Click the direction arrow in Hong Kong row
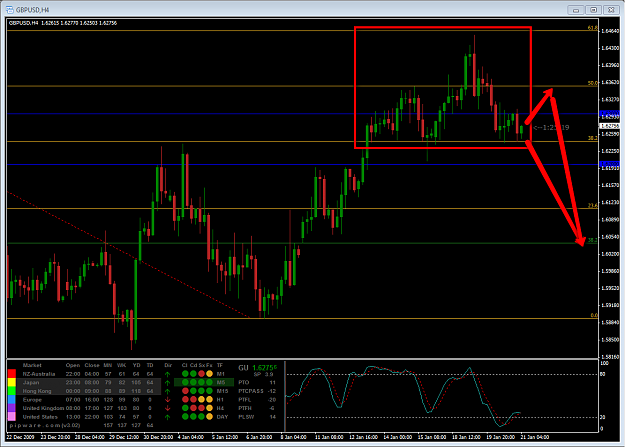Image resolution: width=625 pixels, height=447 pixels. click(167, 391)
